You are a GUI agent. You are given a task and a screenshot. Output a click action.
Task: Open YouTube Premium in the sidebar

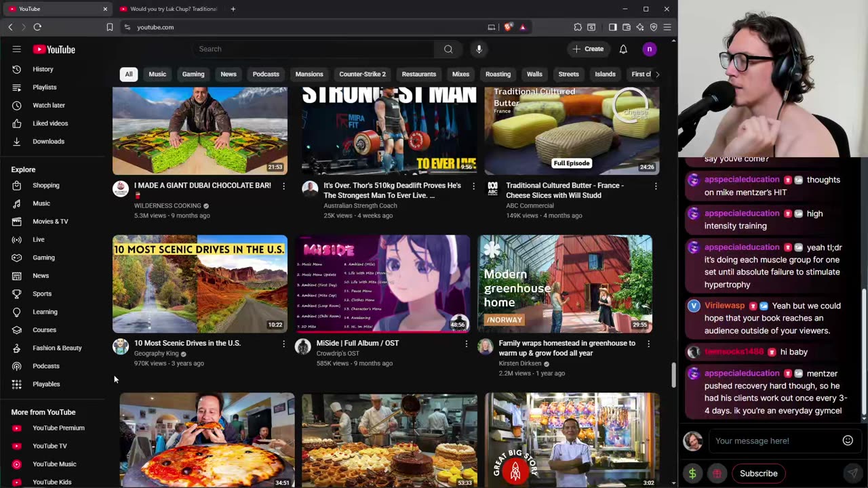point(58,428)
